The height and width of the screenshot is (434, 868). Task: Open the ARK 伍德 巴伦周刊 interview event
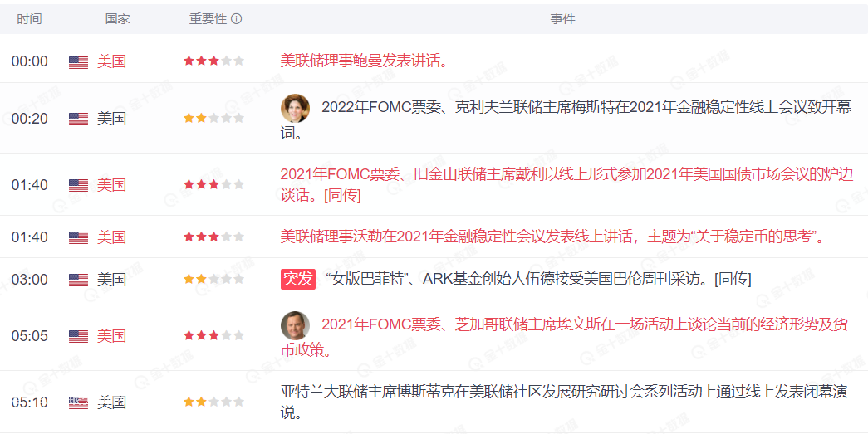pyautogui.click(x=537, y=280)
